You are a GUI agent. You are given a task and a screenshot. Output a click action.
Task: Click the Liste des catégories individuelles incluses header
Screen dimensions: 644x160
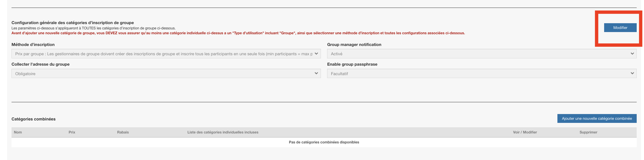tap(223, 132)
